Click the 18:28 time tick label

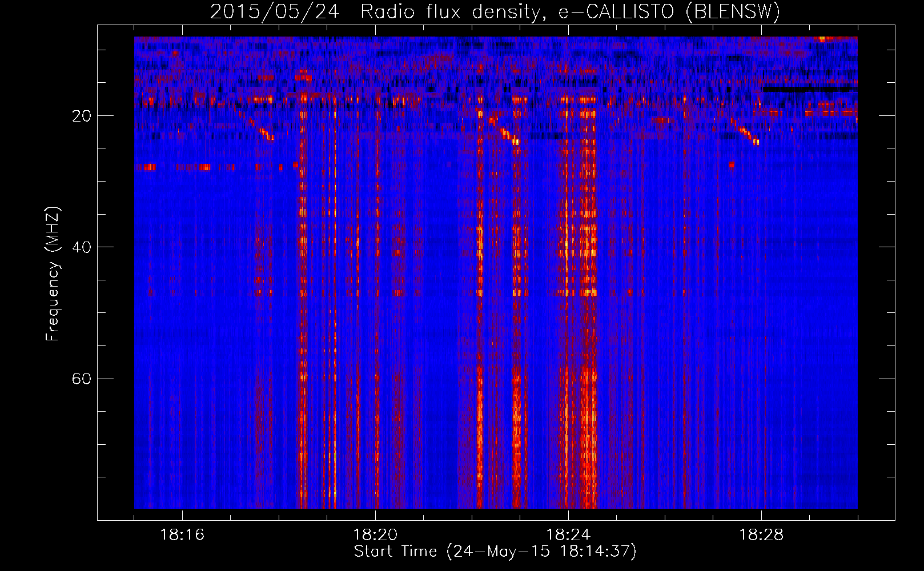(761, 535)
